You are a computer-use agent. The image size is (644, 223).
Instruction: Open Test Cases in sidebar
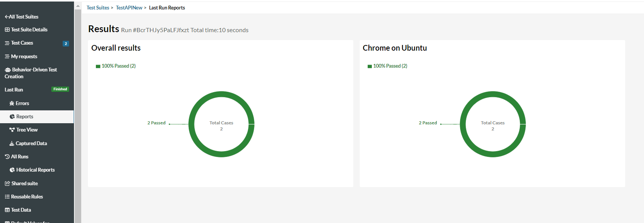tap(19, 43)
